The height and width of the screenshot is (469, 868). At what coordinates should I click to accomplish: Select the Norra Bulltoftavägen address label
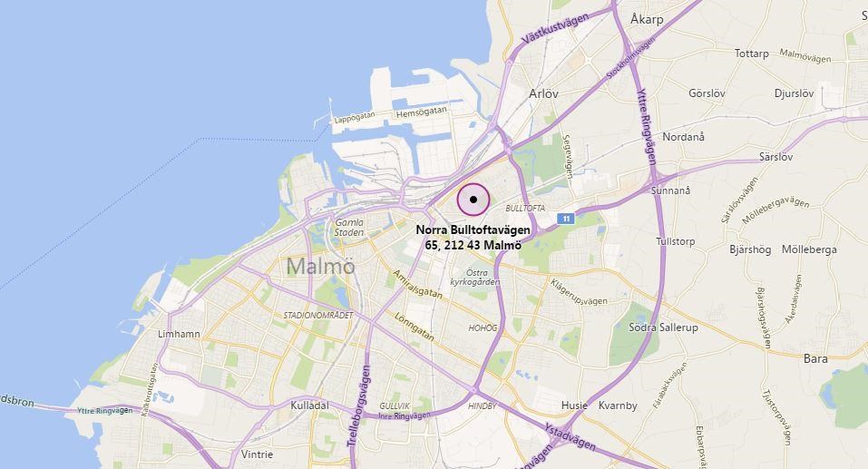(473, 237)
